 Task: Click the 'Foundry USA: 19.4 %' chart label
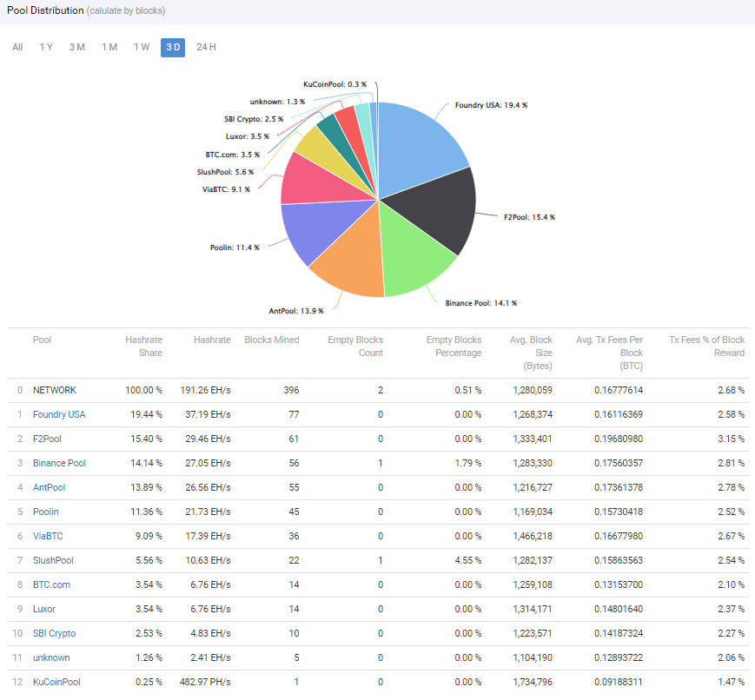(x=491, y=105)
